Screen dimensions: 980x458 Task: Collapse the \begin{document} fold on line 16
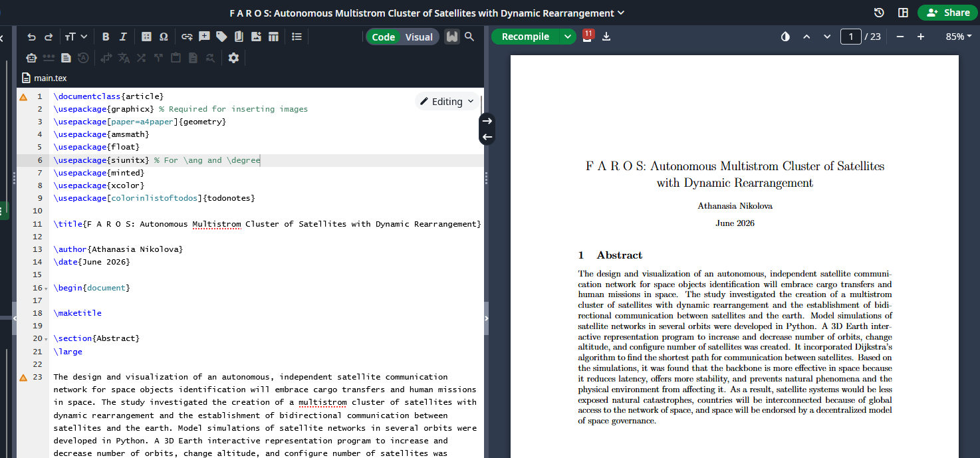[46, 288]
